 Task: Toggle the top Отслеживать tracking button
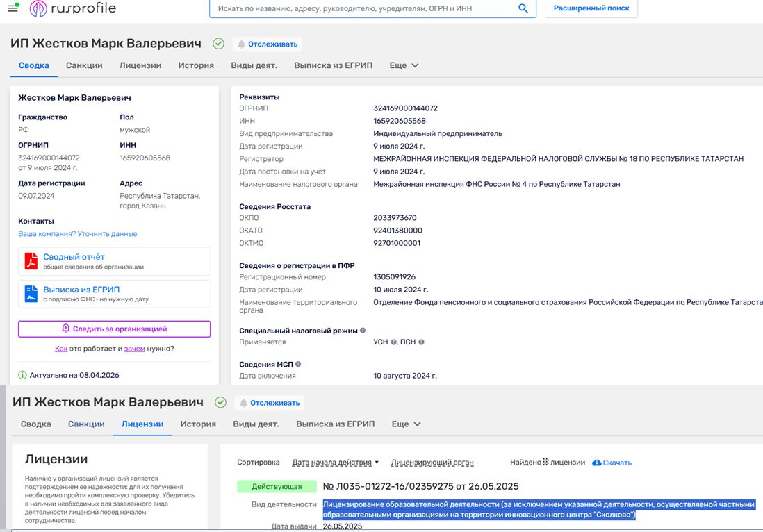(x=267, y=44)
